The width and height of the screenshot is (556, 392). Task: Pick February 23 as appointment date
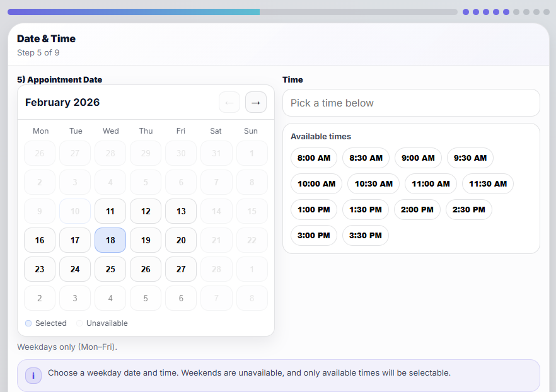[x=40, y=269]
